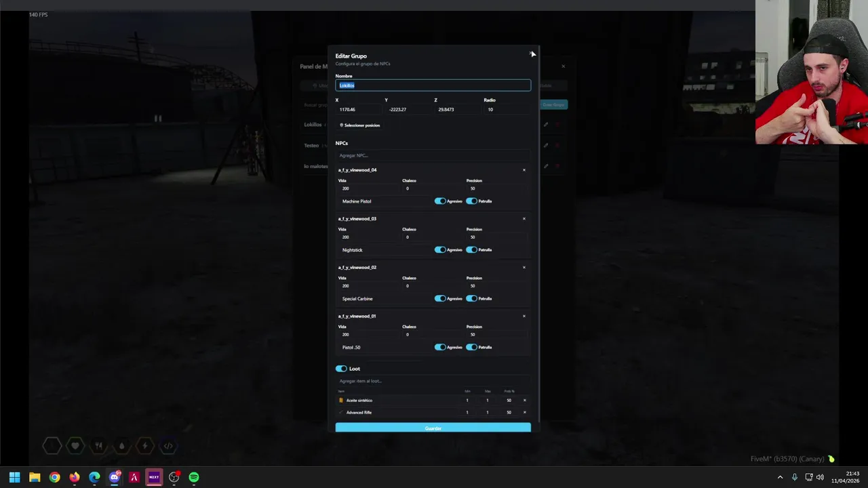Click the Z coordinate field 29.8473
Screen dimensions: 868x488
(x=457, y=109)
